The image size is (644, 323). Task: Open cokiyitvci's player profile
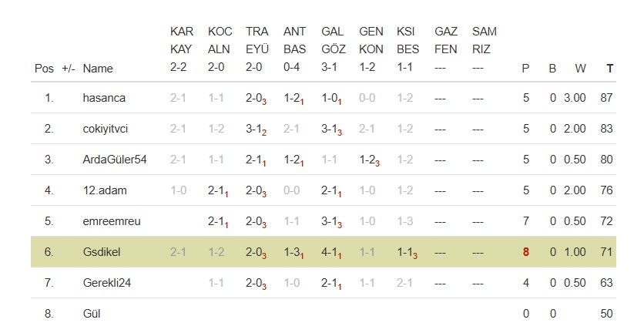tap(109, 129)
